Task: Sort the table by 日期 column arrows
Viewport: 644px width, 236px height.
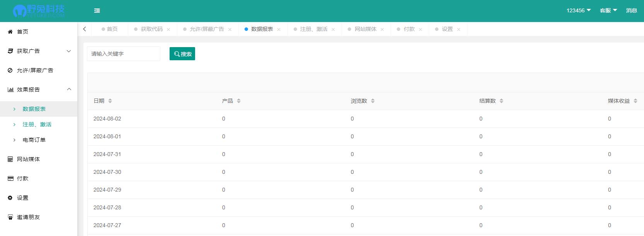Action: (x=110, y=101)
